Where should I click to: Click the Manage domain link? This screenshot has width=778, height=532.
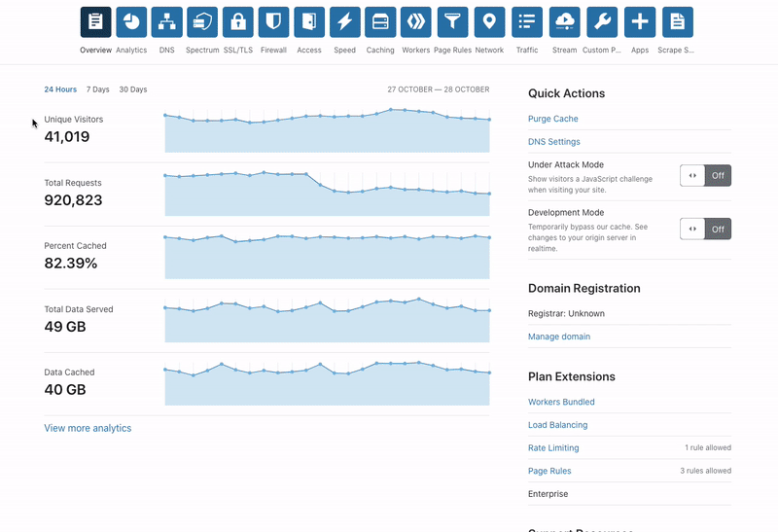click(559, 337)
